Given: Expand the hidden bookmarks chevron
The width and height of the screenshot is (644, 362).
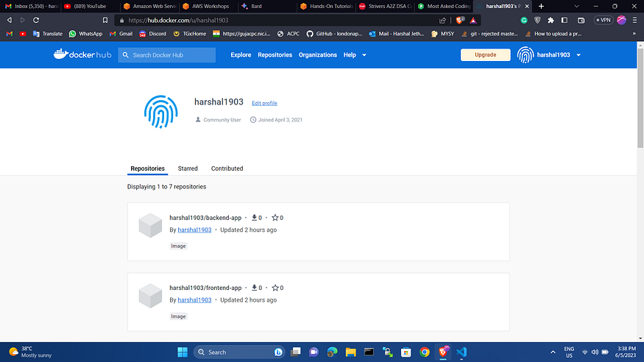Looking at the screenshot, I should [634, 34].
